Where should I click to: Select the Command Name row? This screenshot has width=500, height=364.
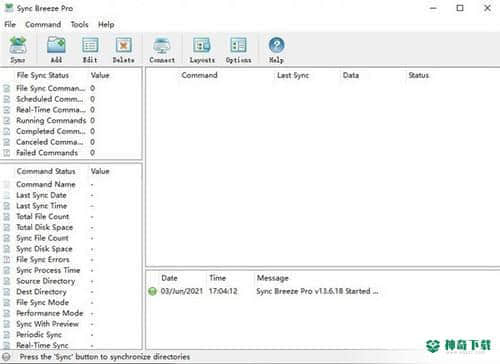[x=46, y=184]
